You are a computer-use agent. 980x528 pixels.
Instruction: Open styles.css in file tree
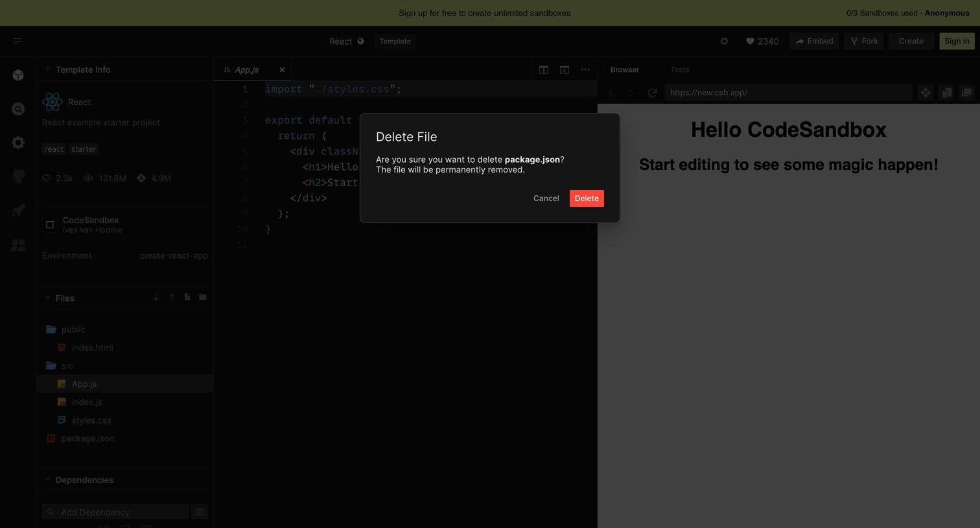(x=125, y=420)
